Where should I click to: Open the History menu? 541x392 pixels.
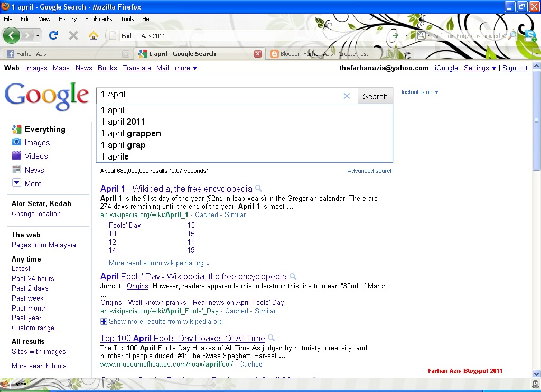pos(68,19)
